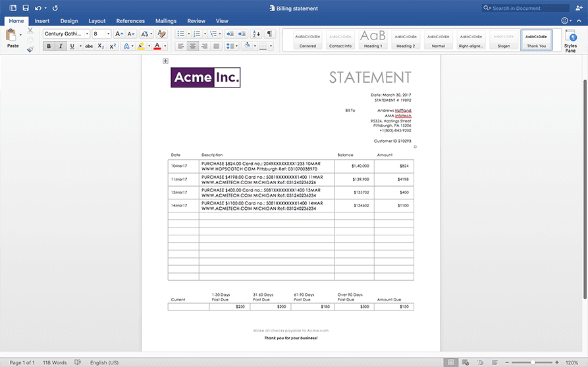Screen dimensions: 588x367
Task: Switch to Outline view in status bar
Action: pyautogui.click(x=480, y=362)
